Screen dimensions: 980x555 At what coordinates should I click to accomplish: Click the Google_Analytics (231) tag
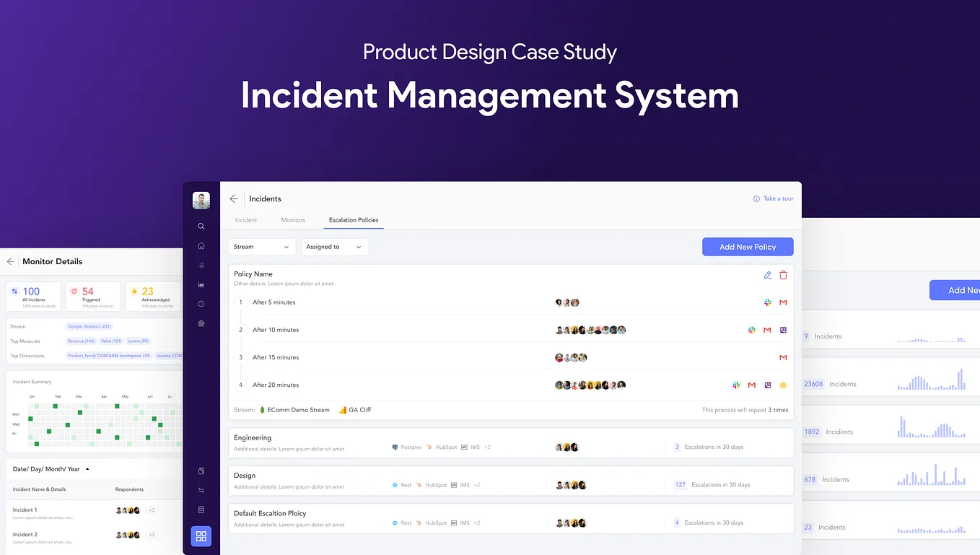[89, 327]
